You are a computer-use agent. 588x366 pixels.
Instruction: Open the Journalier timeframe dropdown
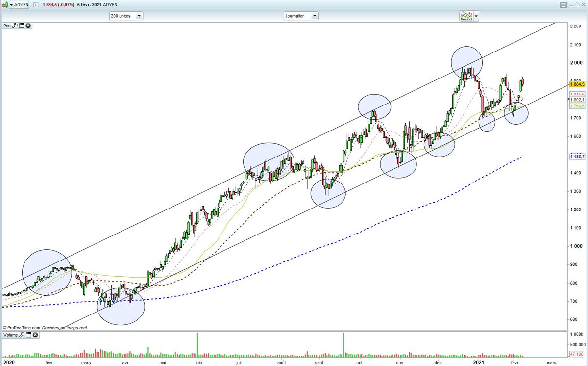click(301, 16)
